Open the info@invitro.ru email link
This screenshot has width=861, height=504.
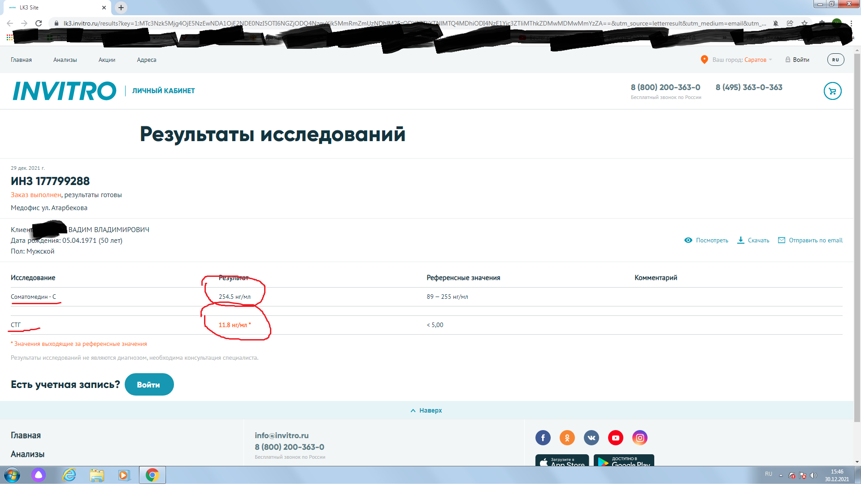(282, 435)
